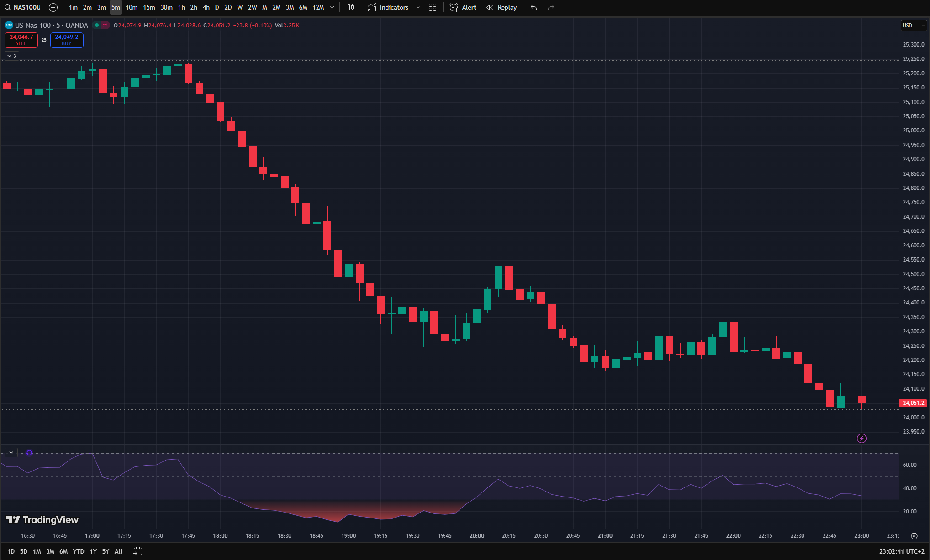930x560 pixels.
Task: Click the compare or add symbol plus icon
Action: pyautogui.click(x=53, y=7)
